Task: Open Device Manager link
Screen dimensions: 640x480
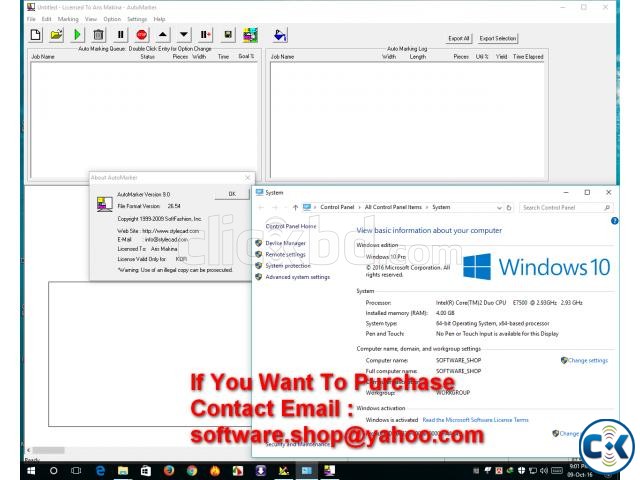Action: click(x=285, y=243)
